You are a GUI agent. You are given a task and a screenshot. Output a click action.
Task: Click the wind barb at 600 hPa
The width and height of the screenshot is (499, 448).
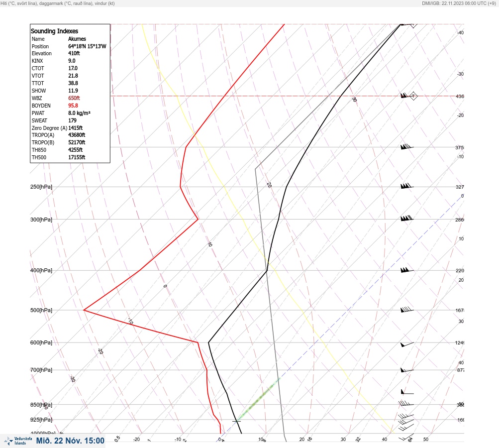click(x=407, y=344)
